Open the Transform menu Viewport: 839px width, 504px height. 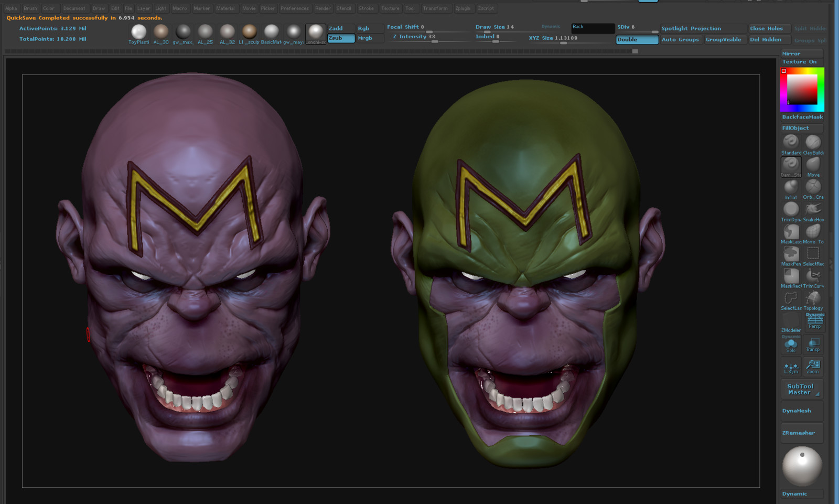435,8
